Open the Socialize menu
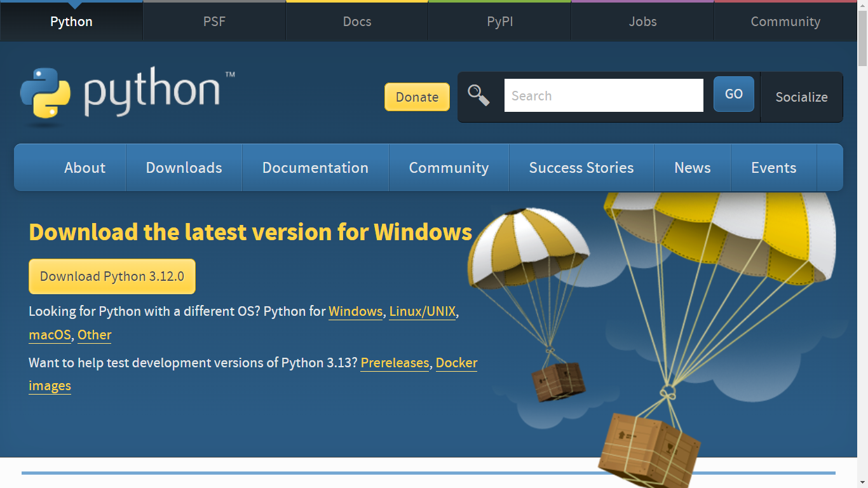The image size is (868, 488). pos(801,97)
